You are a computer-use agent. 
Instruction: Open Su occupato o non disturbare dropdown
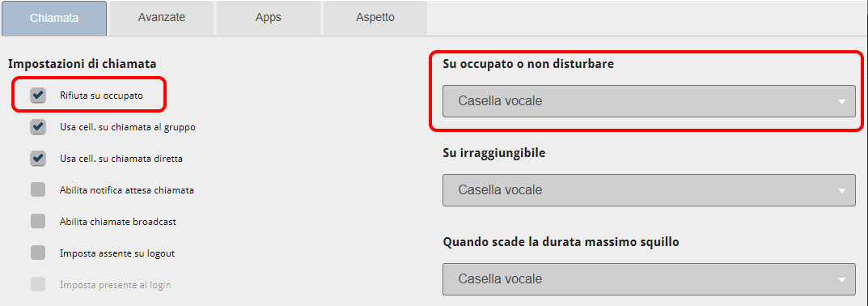pyautogui.click(x=650, y=101)
